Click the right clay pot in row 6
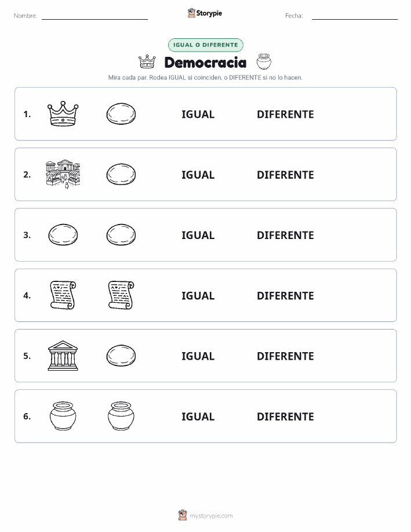The height and width of the screenshot is (532, 411). point(121,416)
